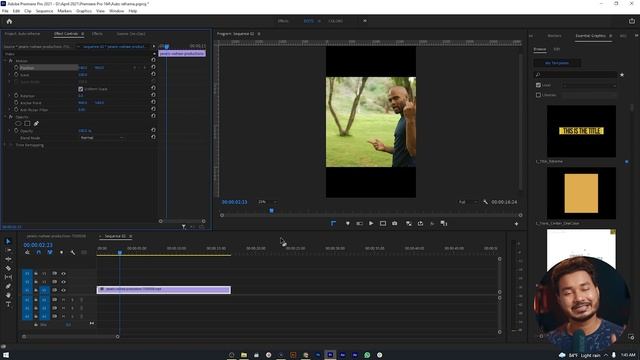This screenshot has width=640, height=360.
Task: Open the Local folder dropdown in Essential Graphics
Action: point(589,85)
